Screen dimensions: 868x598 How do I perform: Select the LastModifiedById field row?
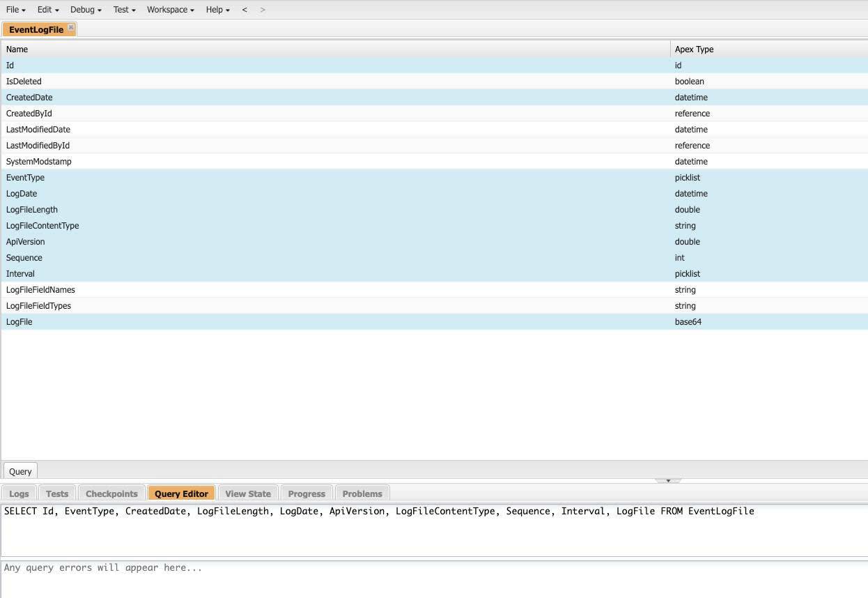434,146
